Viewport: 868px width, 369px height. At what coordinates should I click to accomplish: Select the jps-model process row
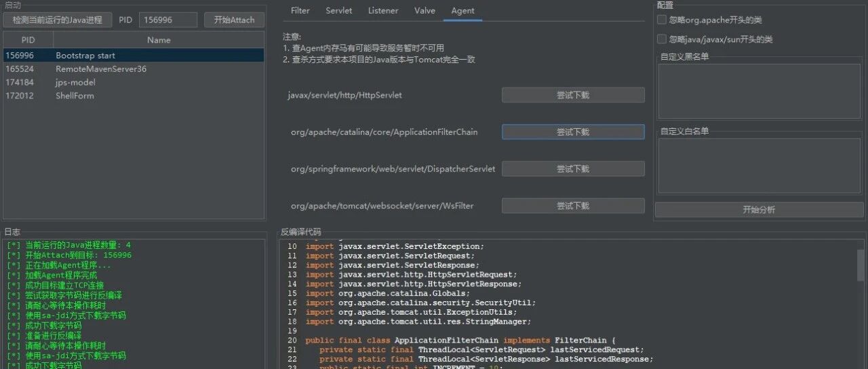[x=133, y=82]
